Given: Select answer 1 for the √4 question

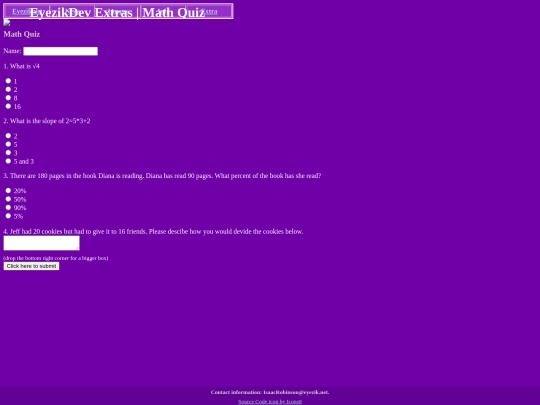Looking at the screenshot, I should pyautogui.click(x=8, y=81).
